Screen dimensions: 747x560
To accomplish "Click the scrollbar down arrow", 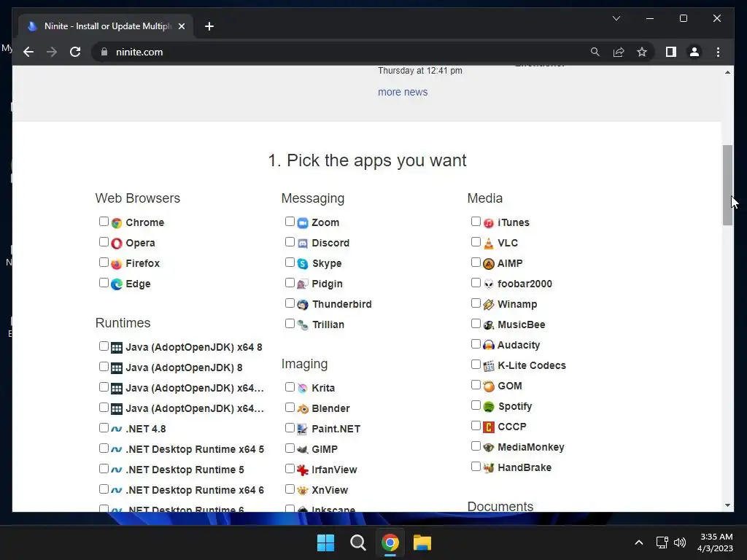I will coord(727,505).
